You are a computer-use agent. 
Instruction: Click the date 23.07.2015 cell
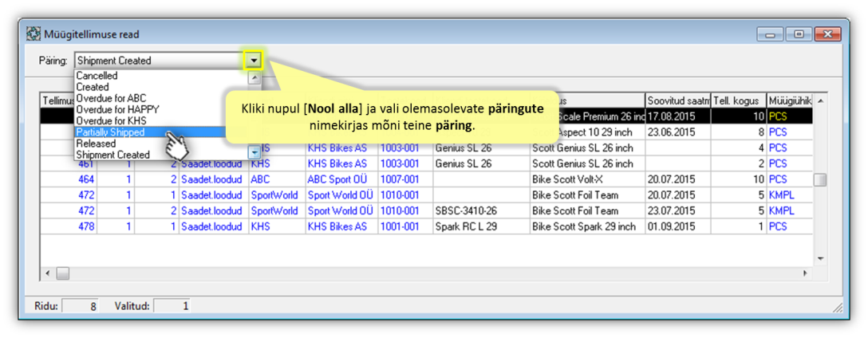678,210
